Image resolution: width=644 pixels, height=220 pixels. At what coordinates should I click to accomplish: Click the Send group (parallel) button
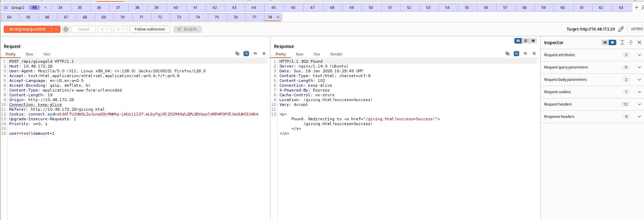(x=27, y=29)
